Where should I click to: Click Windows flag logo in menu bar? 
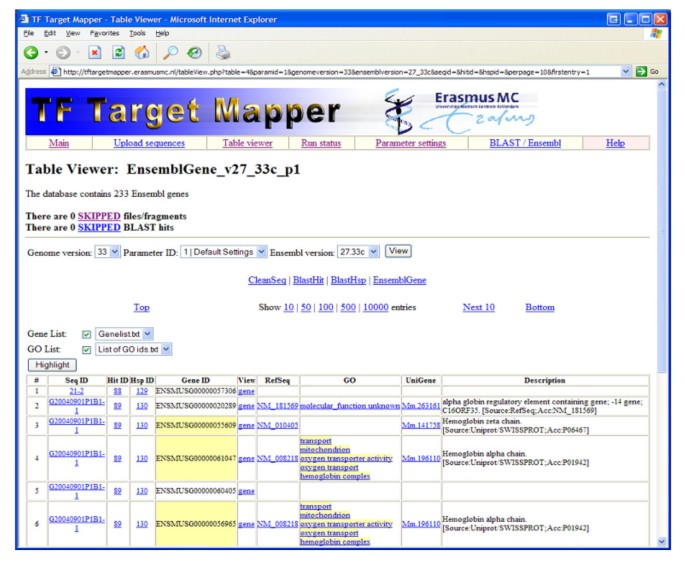click(656, 34)
